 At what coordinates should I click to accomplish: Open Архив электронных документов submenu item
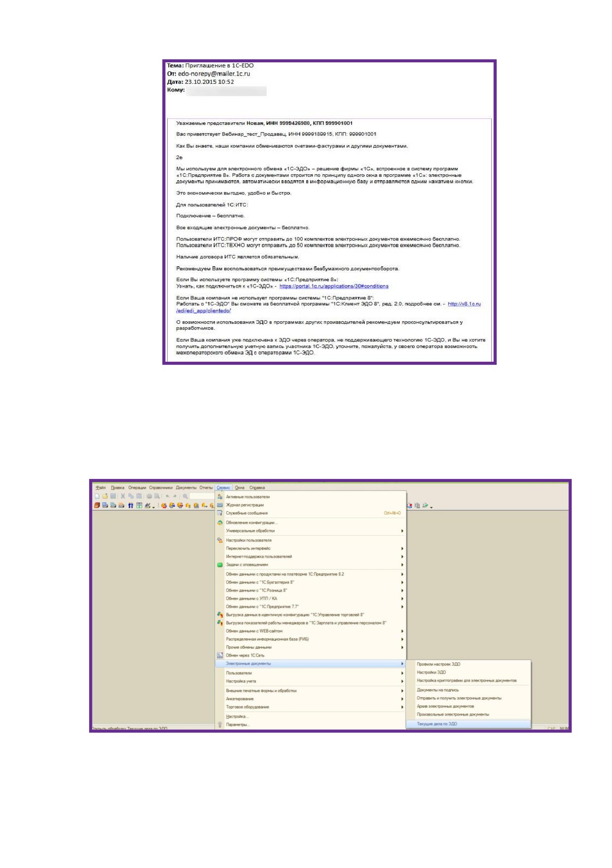[468, 706]
